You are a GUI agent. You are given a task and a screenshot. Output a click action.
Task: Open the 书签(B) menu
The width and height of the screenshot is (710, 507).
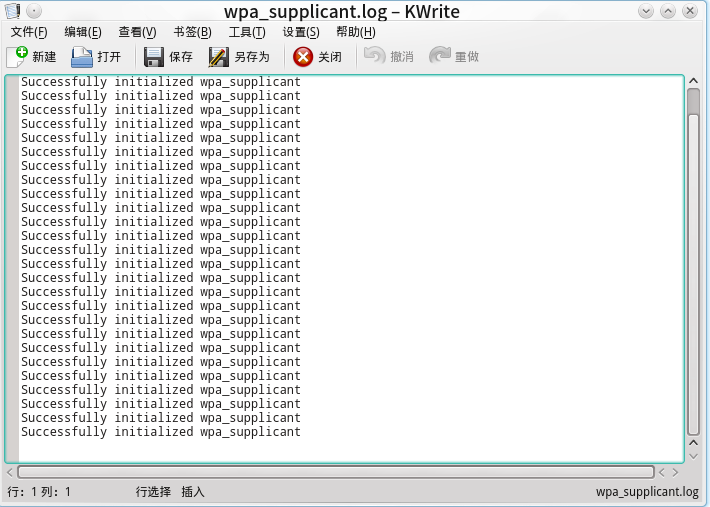pyautogui.click(x=192, y=32)
